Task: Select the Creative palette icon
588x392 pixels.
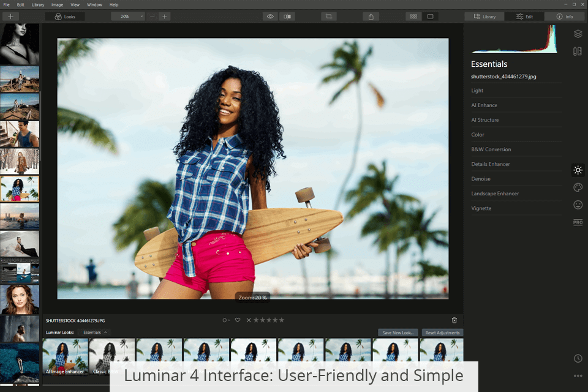Action: (578, 187)
